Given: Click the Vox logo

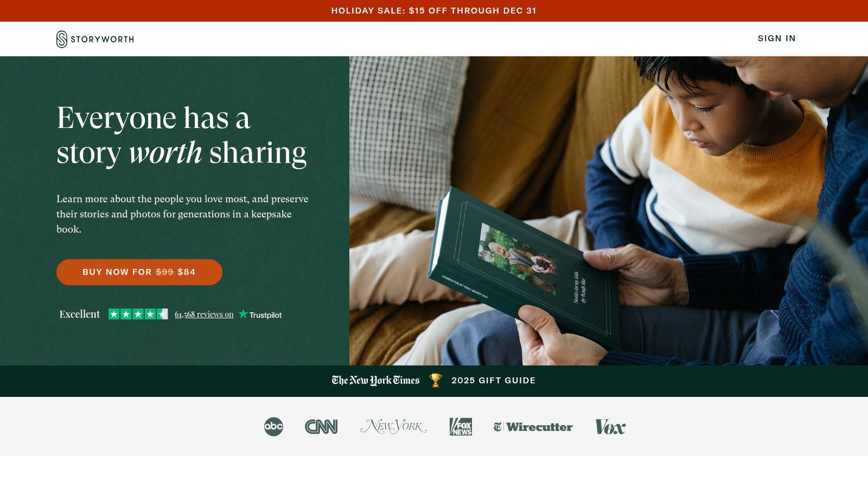Looking at the screenshot, I should click(x=610, y=427).
